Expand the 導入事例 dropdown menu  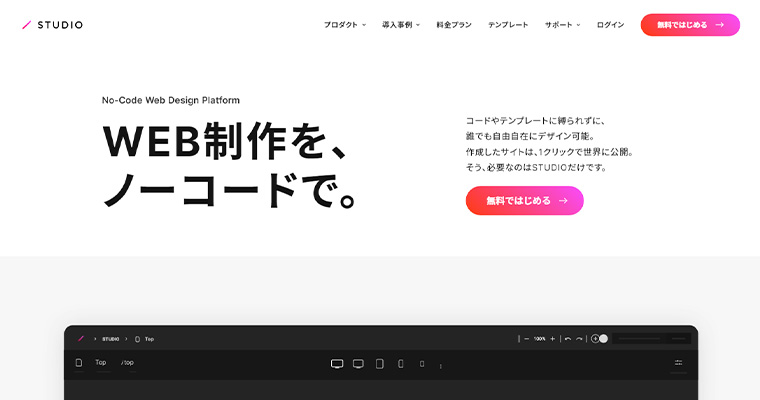pos(401,25)
